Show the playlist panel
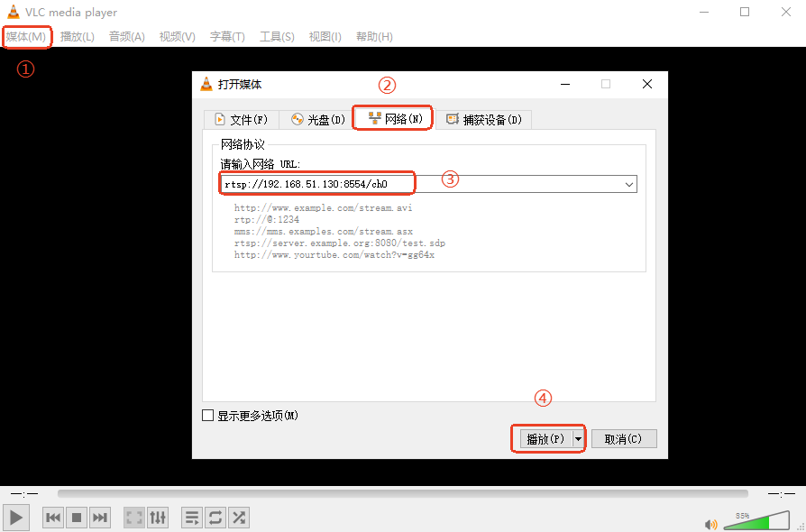 (x=192, y=517)
